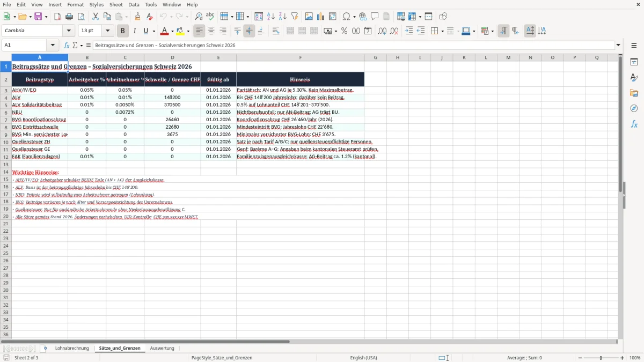Toggle Center Vertically alignment

click(249, 31)
